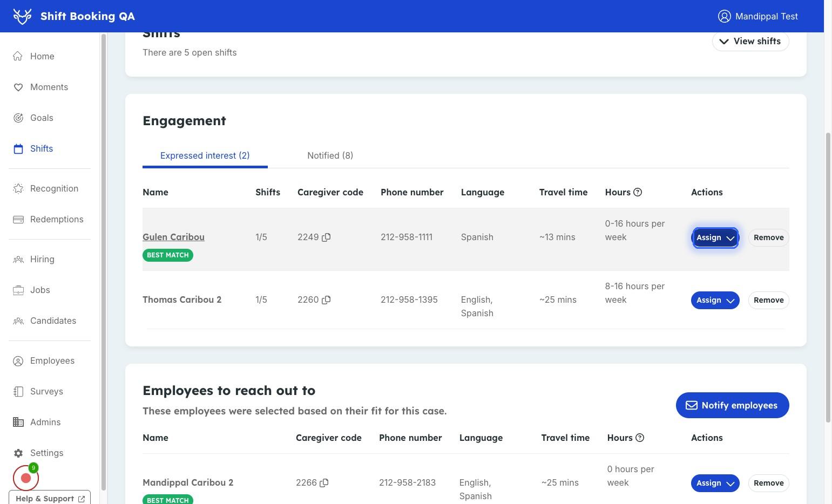Switch to Notified (8) tab
The image size is (832, 504).
[330, 155]
